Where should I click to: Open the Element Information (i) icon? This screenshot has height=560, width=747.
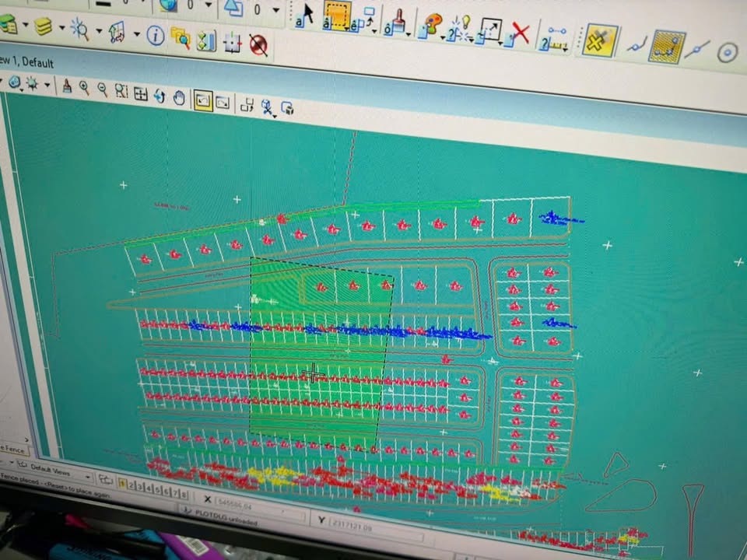click(x=156, y=35)
